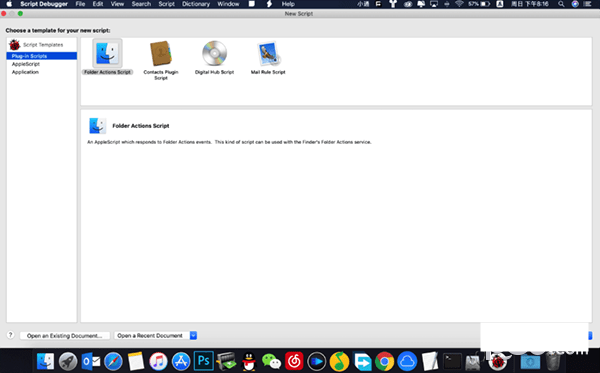Click the input method icon in menu bar

coord(500,4)
